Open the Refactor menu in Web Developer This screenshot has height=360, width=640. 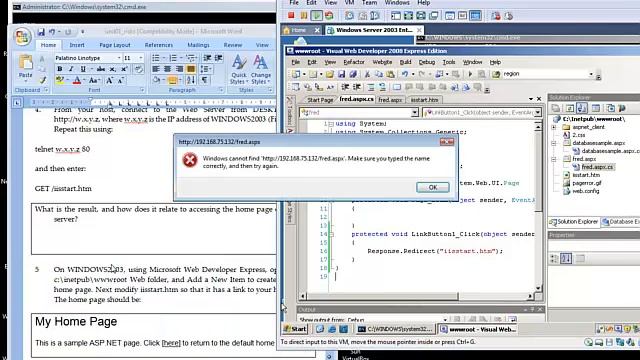coord(354,62)
